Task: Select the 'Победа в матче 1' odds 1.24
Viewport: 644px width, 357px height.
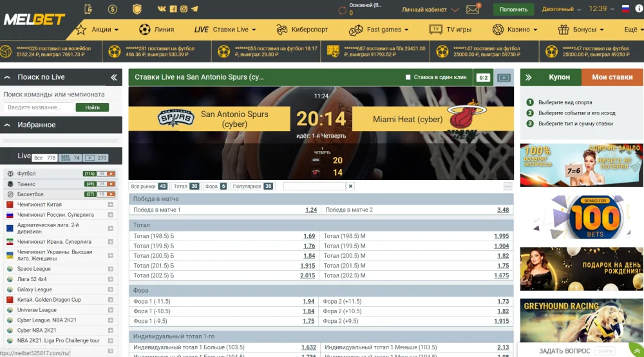Action: 310,210
